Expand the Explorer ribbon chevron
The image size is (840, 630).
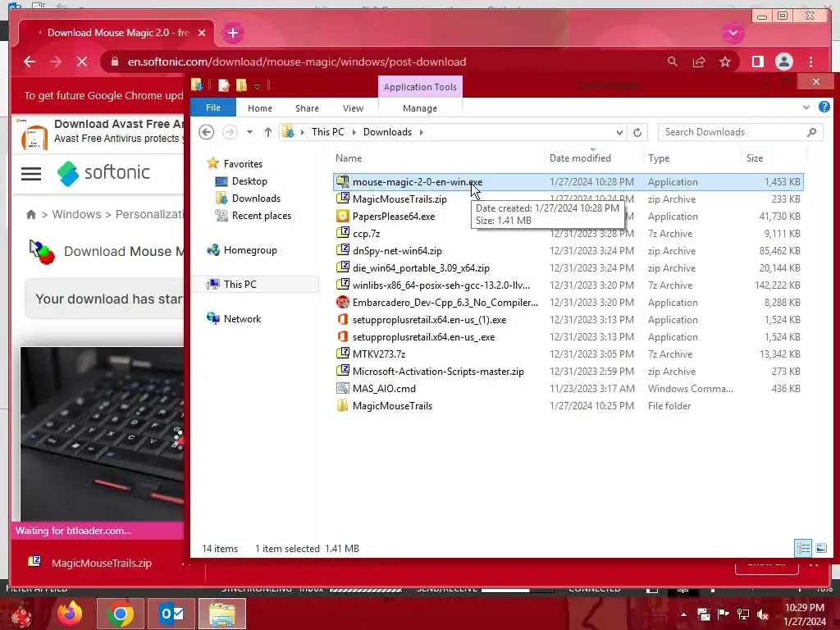click(x=806, y=107)
